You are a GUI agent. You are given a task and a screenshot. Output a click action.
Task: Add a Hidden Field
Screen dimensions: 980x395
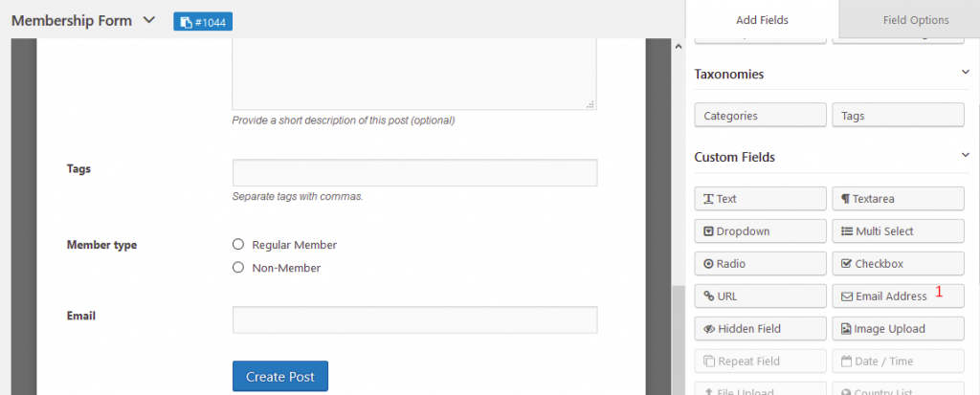(x=761, y=329)
